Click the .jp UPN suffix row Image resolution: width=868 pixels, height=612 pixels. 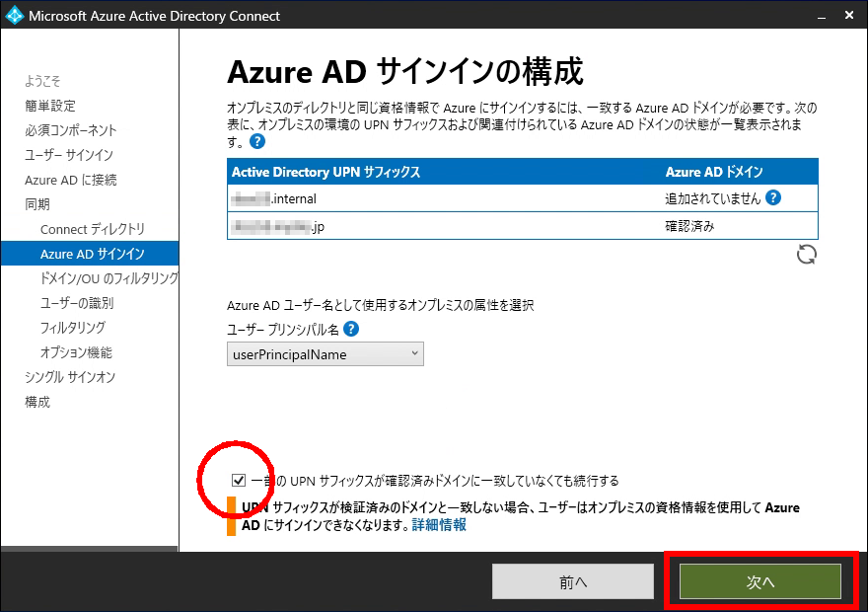click(x=522, y=226)
